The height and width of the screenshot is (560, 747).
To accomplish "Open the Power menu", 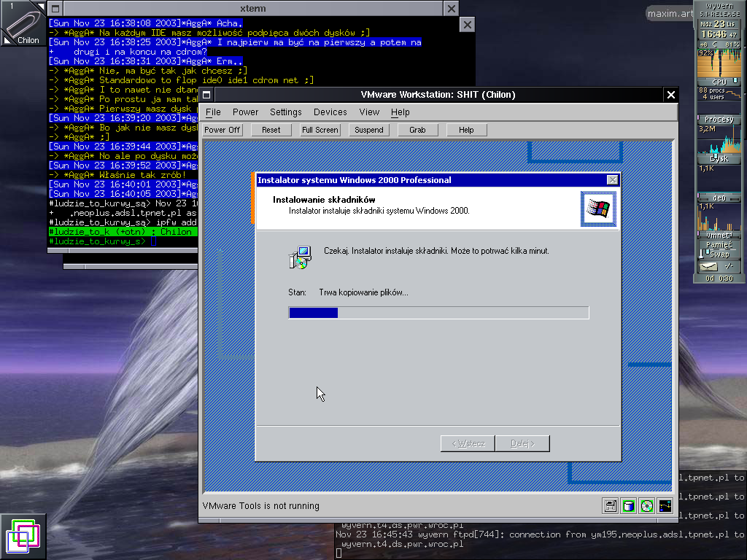I will click(245, 112).
